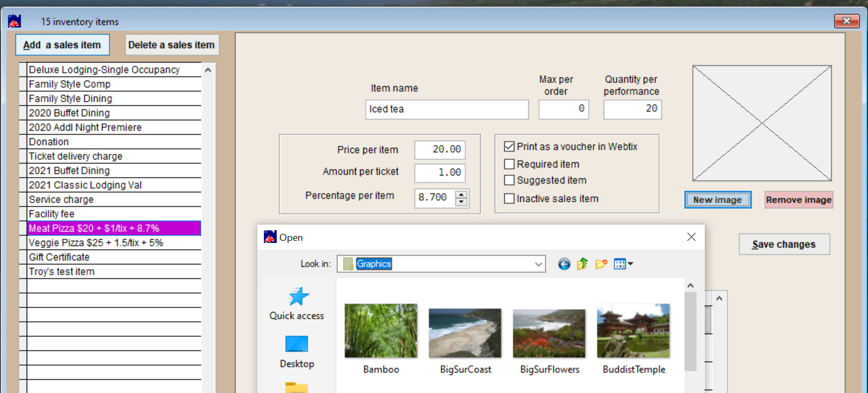Select Donation item in list
This screenshot has height=393, width=868.
point(114,142)
